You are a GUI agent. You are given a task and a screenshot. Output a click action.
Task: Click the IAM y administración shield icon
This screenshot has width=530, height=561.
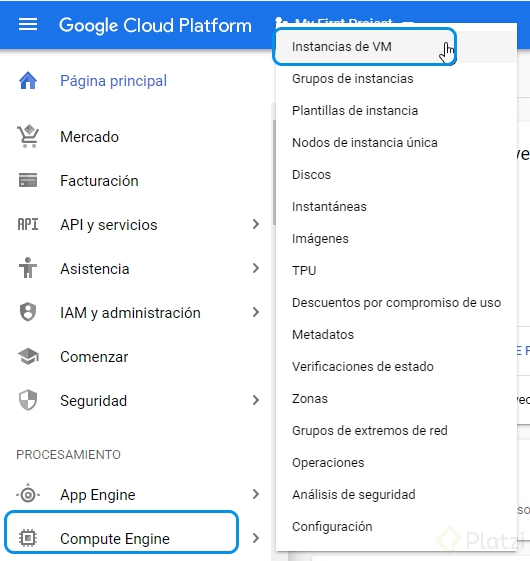(x=28, y=312)
